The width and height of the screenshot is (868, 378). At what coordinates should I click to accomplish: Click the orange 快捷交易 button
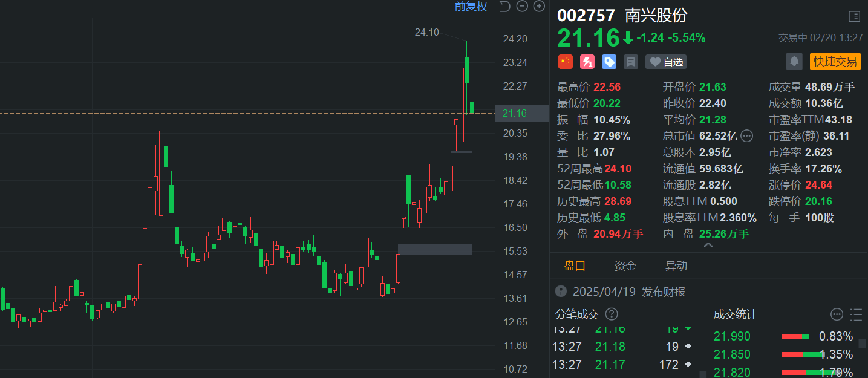click(835, 61)
